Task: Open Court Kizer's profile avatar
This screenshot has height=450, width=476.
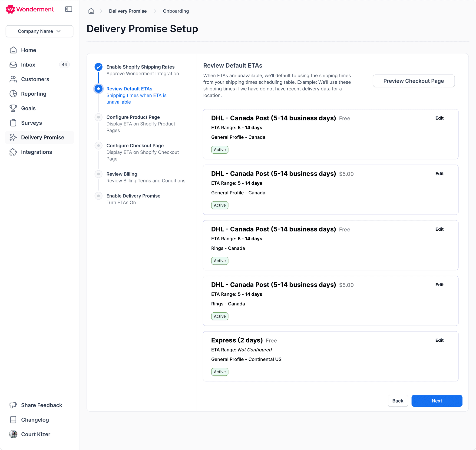Action: 13,434
